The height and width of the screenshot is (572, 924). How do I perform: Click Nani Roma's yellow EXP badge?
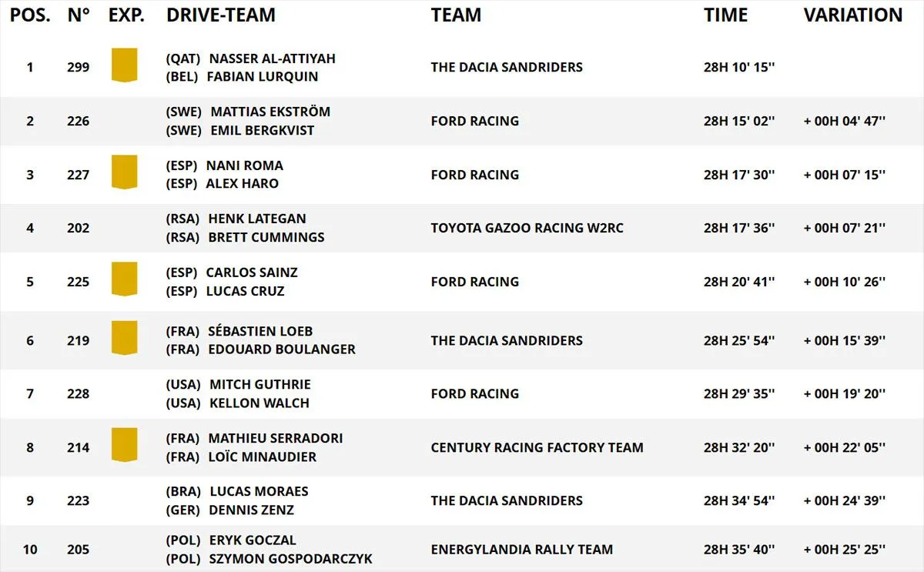tap(124, 172)
